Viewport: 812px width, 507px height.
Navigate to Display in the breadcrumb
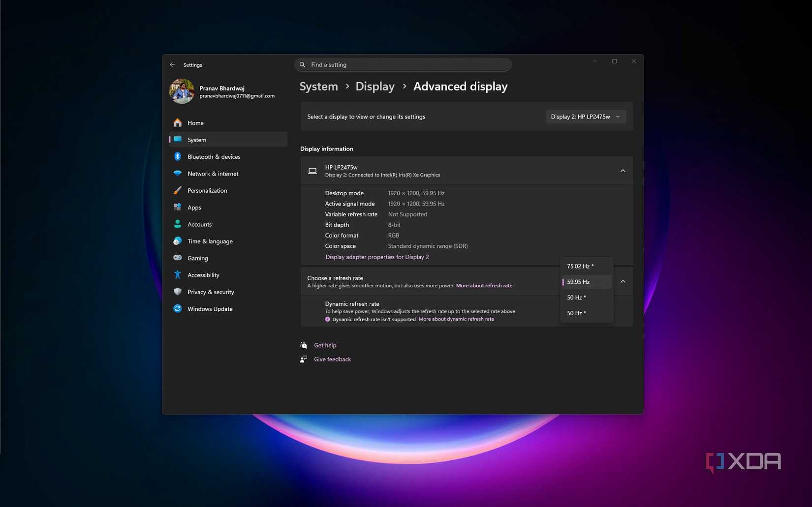pyautogui.click(x=375, y=87)
